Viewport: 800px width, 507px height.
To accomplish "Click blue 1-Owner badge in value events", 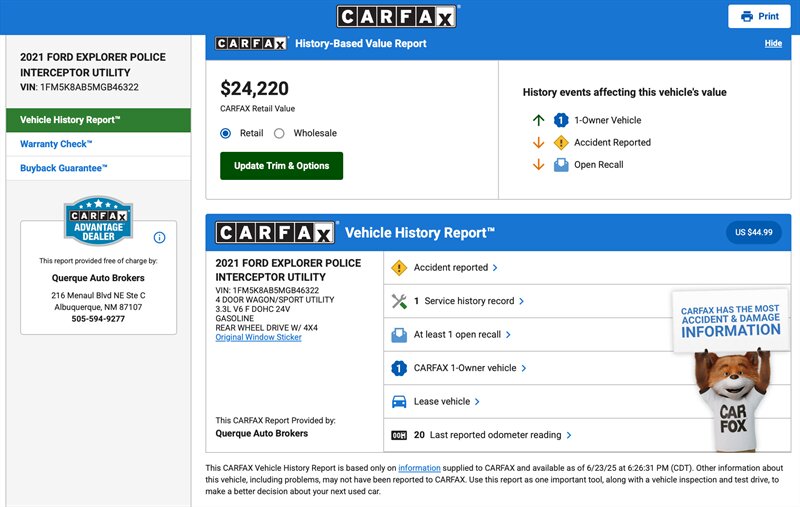I will coord(561,120).
